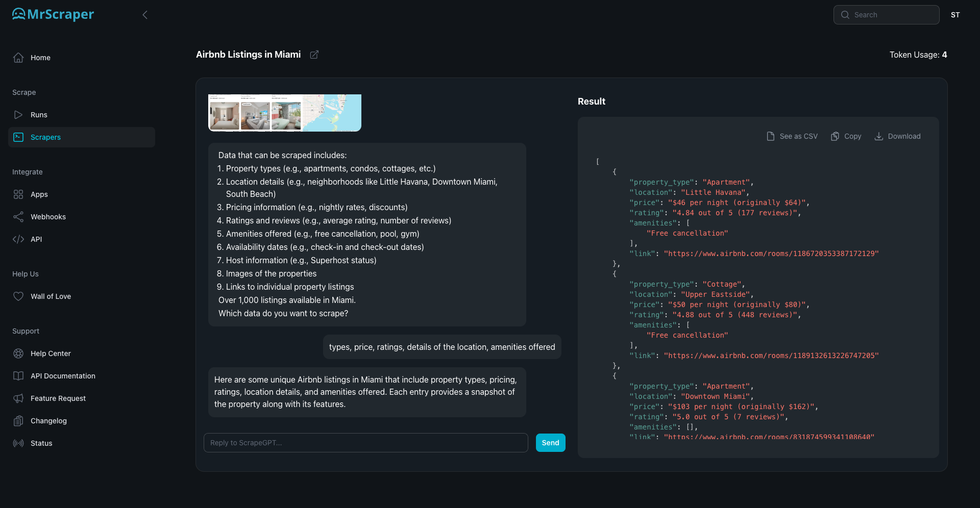980x508 pixels.
Task: Click the Result heading
Action: pos(591,101)
